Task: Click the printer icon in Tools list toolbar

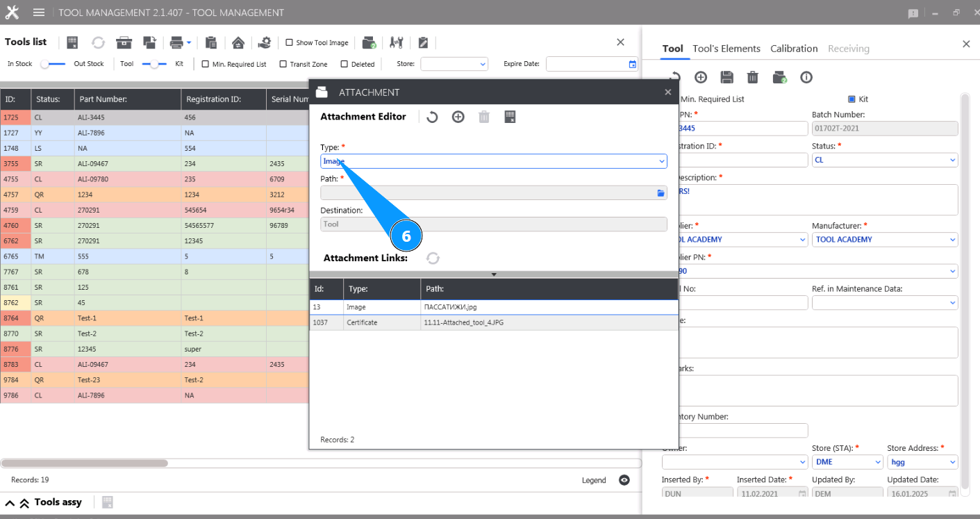Action: click(x=176, y=42)
